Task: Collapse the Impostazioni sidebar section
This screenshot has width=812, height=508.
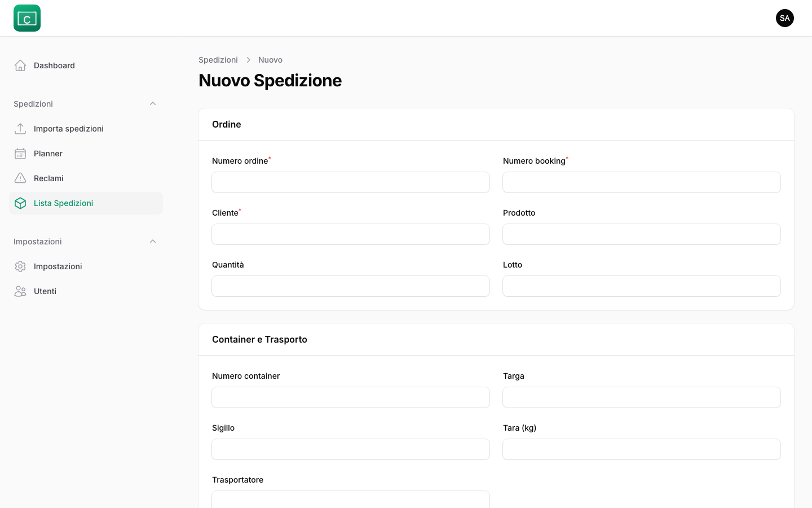Action: [x=153, y=241]
